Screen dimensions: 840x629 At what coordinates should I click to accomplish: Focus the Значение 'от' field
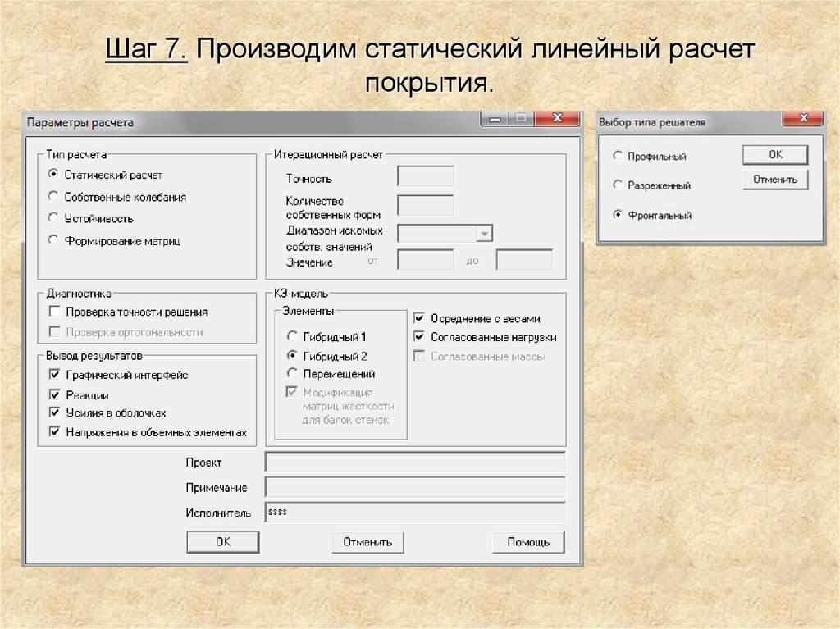click(x=426, y=260)
